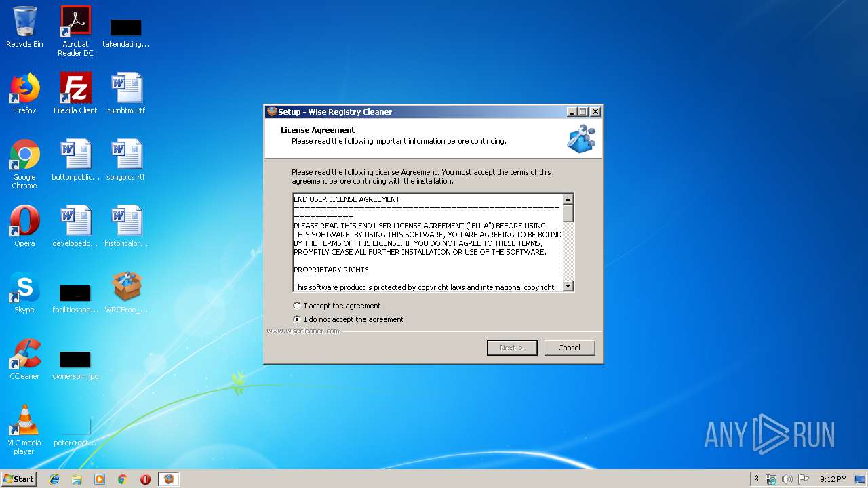Open Internet Explorer in the taskbar
This screenshot has height=488, width=868.
pyautogui.click(x=54, y=479)
